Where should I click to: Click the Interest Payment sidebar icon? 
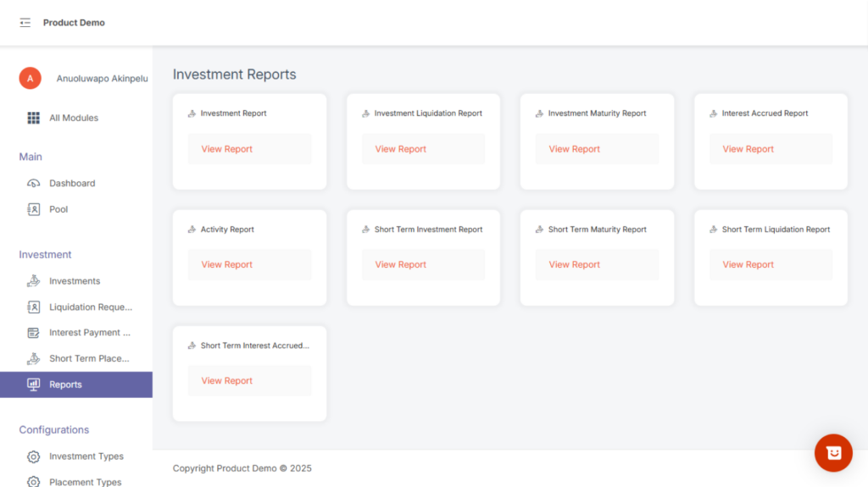[x=34, y=333]
